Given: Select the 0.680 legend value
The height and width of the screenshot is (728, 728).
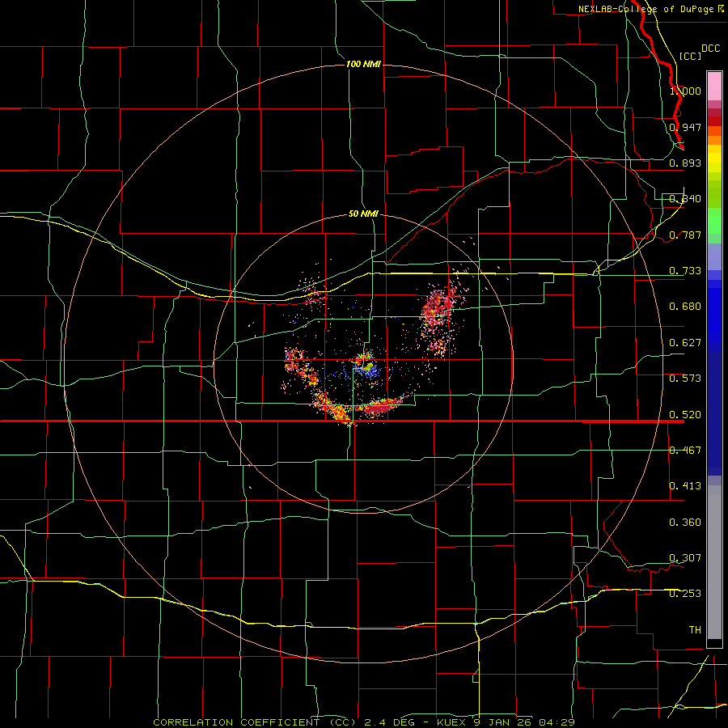Looking at the screenshot, I should 685,307.
